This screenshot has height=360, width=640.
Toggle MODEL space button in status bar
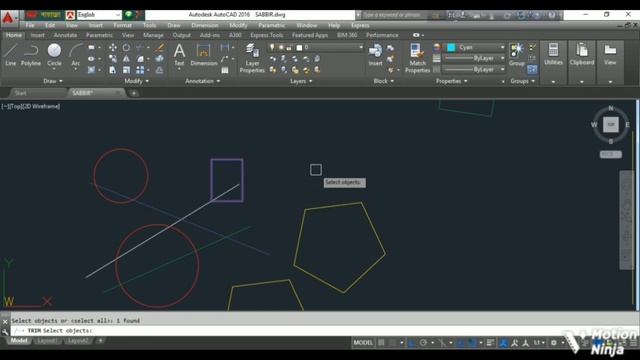click(363, 343)
